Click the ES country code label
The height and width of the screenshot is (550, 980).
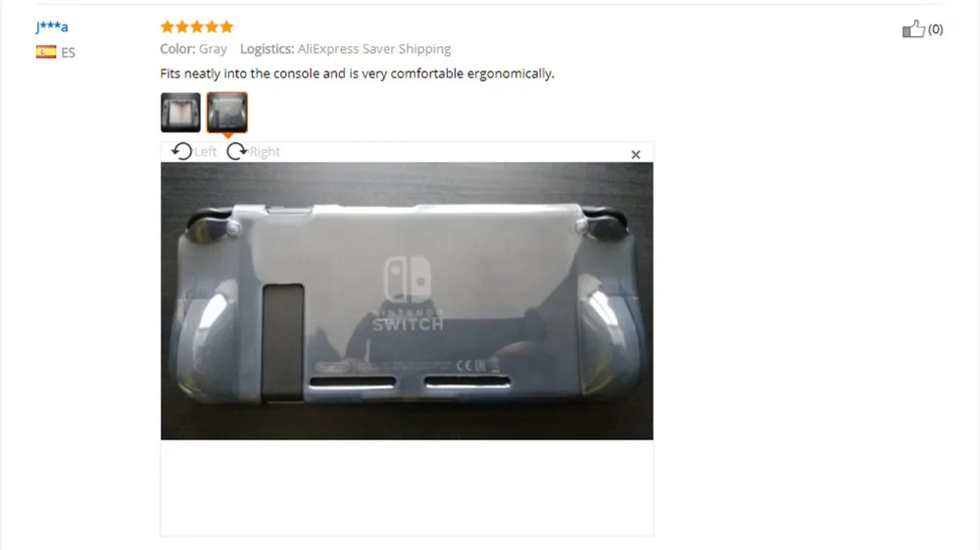69,53
